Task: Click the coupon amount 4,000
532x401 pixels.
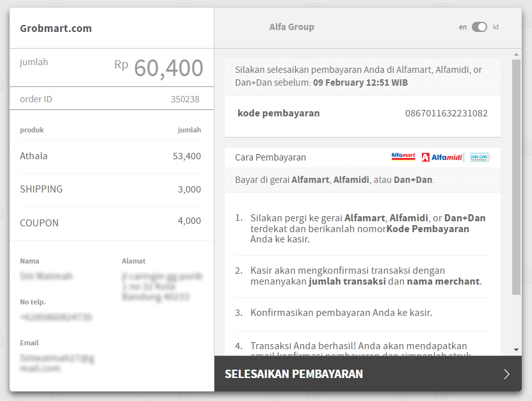Action: click(x=189, y=221)
